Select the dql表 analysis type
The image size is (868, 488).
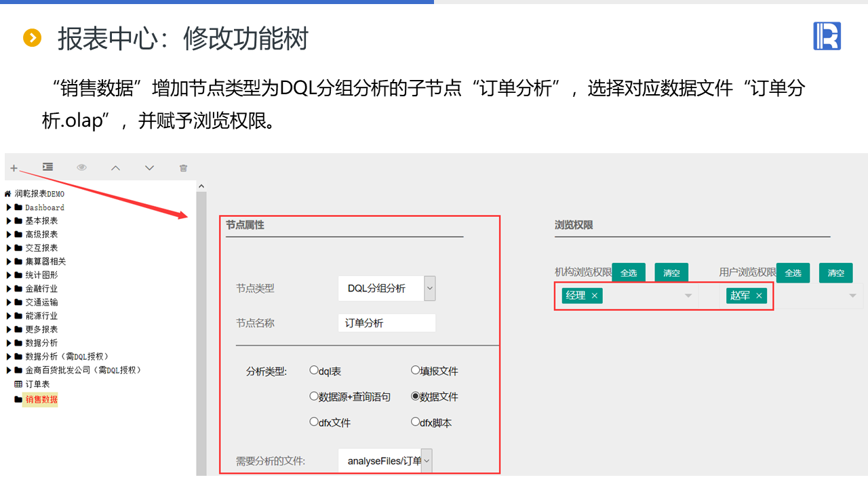pos(314,370)
